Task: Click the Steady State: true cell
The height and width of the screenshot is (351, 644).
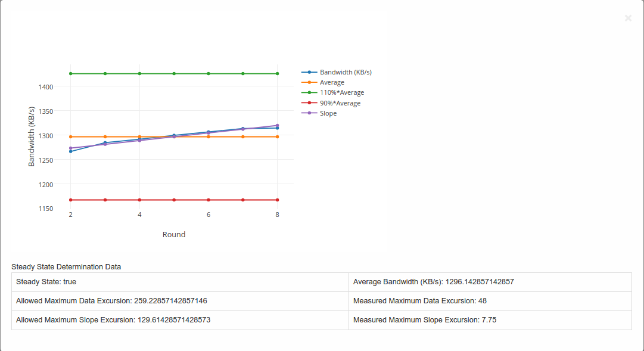Action: [x=180, y=282]
